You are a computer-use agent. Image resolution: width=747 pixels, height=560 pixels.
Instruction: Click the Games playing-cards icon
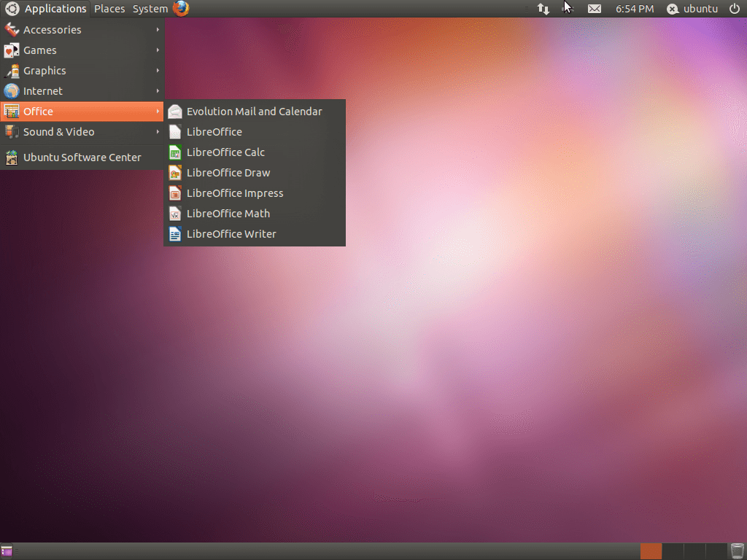point(12,50)
